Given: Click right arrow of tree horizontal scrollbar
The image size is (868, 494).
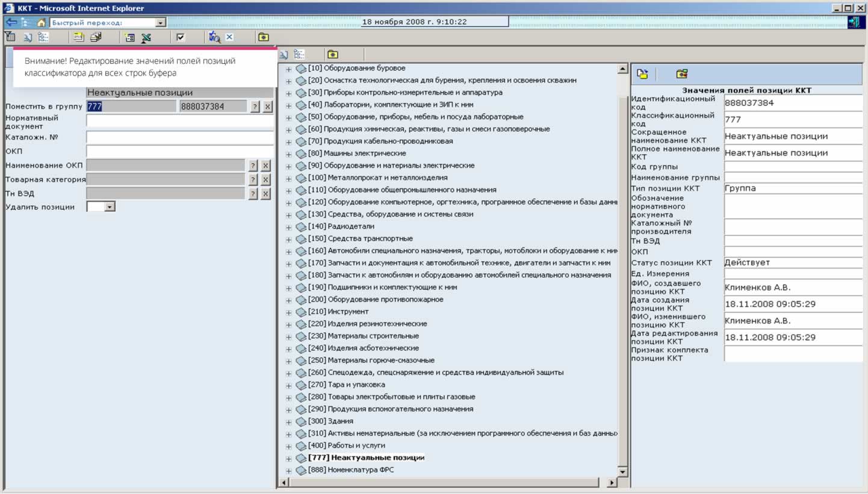Looking at the screenshot, I should 612,483.
